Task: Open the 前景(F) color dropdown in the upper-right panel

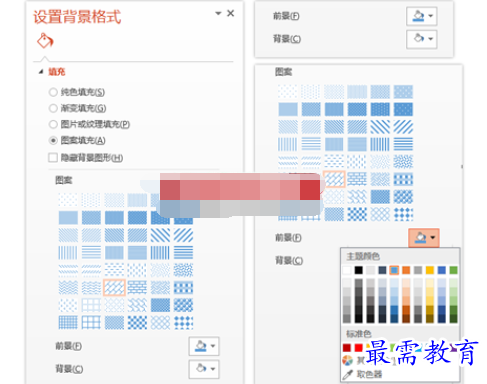Action: coord(422,16)
